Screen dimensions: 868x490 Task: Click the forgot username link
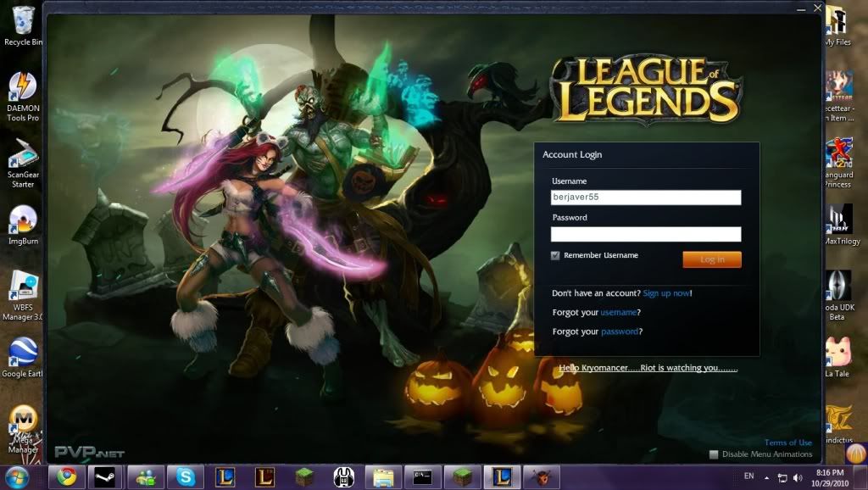tap(618, 313)
